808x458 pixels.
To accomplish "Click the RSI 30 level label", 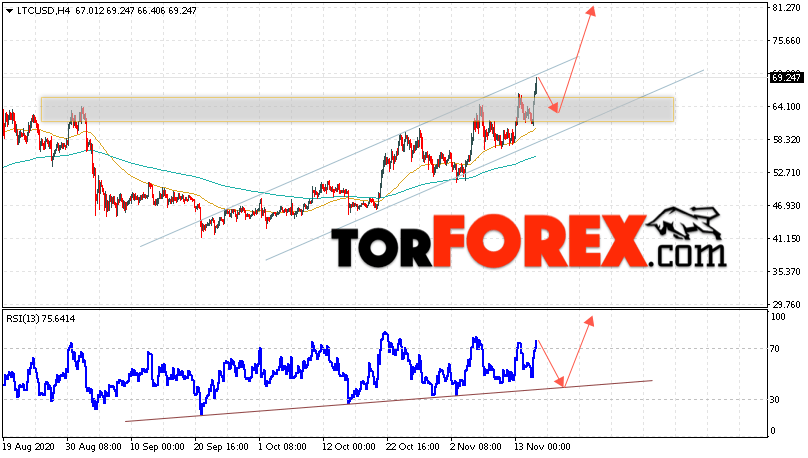I will click(x=774, y=399).
